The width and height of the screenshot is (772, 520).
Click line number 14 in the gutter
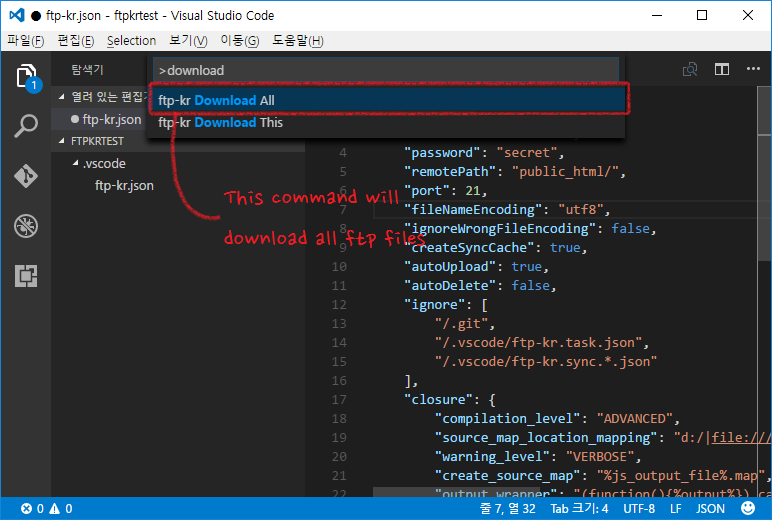point(339,343)
